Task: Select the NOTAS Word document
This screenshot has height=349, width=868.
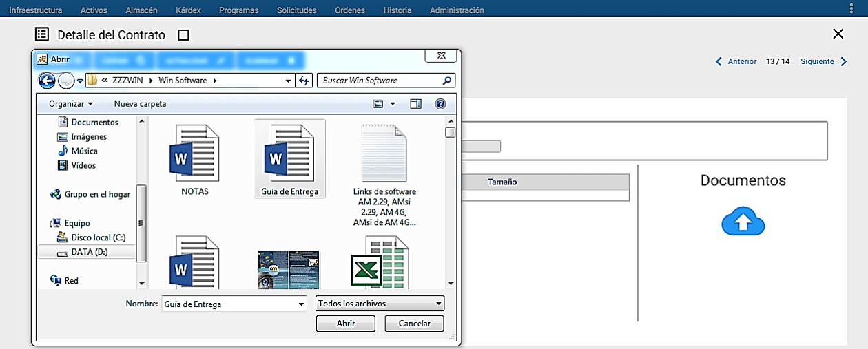Action: pyautogui.click(x=195, y=160)
